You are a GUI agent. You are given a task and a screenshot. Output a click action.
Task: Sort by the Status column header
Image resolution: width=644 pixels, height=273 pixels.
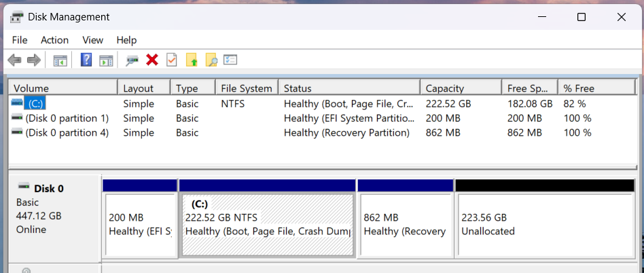tap(350, 88)
